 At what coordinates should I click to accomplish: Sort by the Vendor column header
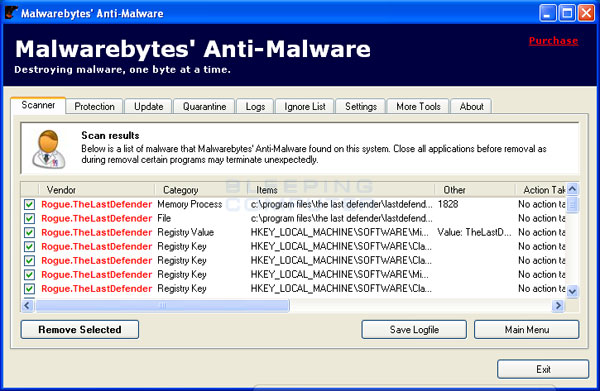pos(97,190)
